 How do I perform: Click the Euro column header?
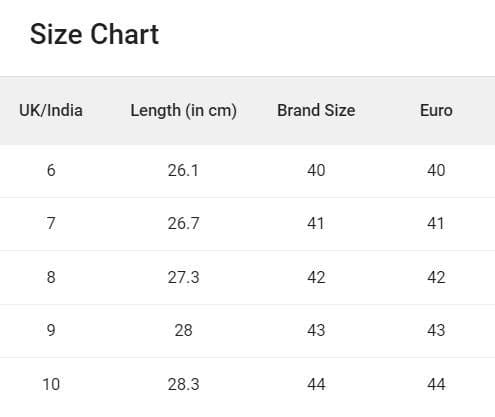click(436, 110)
